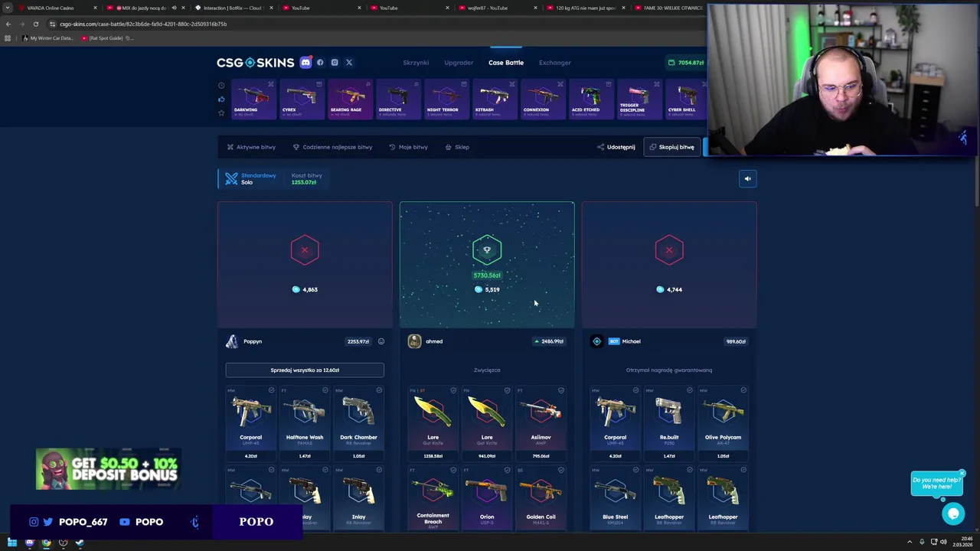Toggle shield check on Asiimov card
The image size is (980, 551).
coord(561,390)
